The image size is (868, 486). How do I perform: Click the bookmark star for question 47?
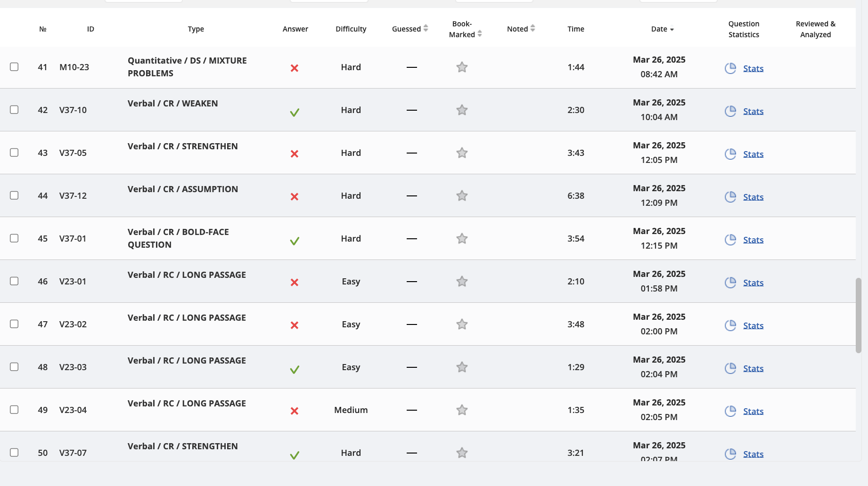coord(462,324)
